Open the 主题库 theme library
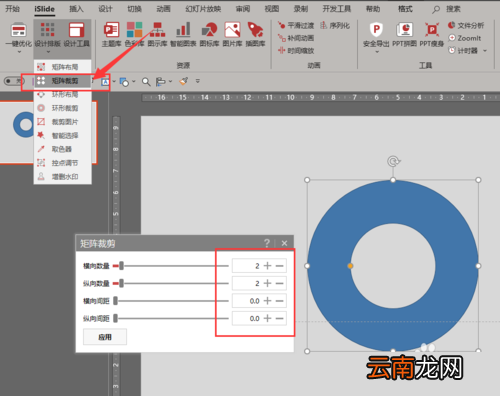This screenshot has height=396, width=500. click(x=111, y=34)
